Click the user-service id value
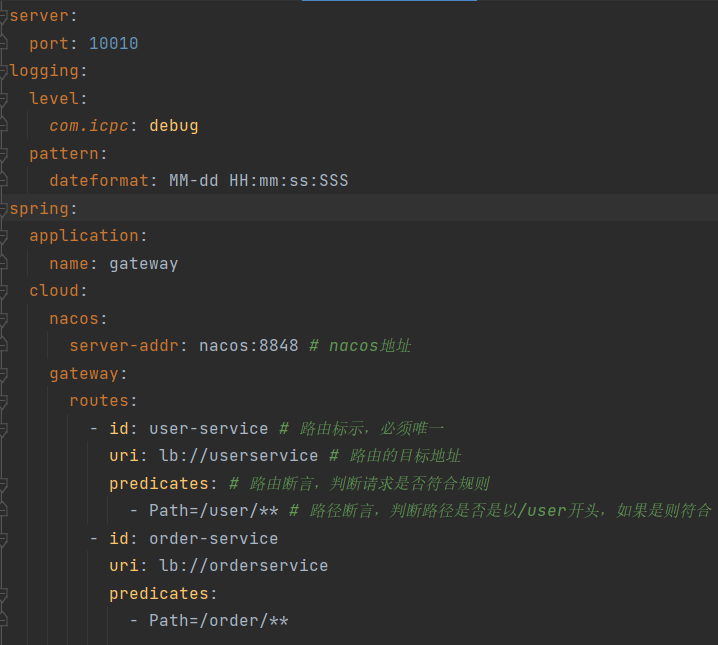 [x=208, y=428]
